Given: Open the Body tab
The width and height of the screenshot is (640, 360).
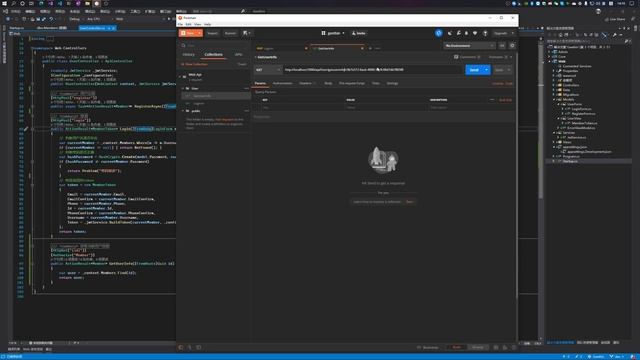Looking at the screenshot, I should tap(328, 83).
